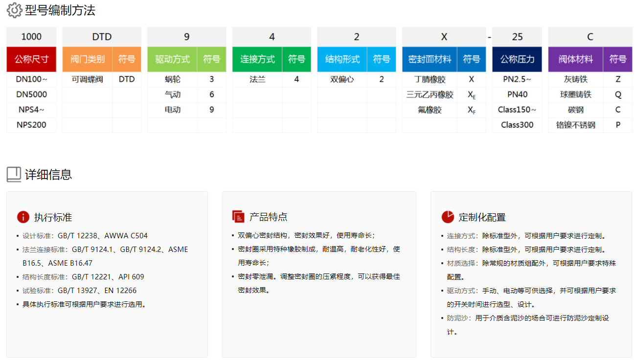Click the 产品特点 card title
The width and height of the screenshot is (636, 364).
[x=268, y=217]
